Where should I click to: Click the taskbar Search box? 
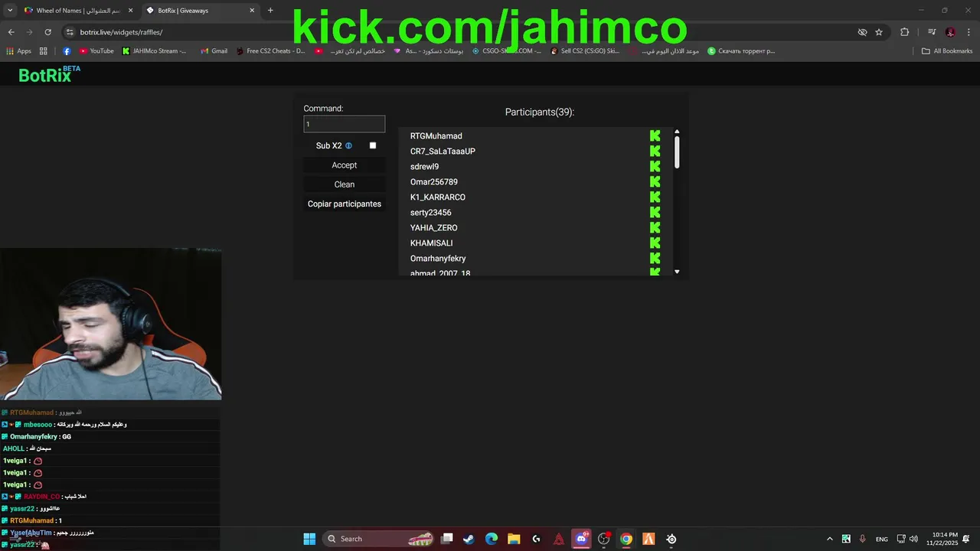(378, 539)
